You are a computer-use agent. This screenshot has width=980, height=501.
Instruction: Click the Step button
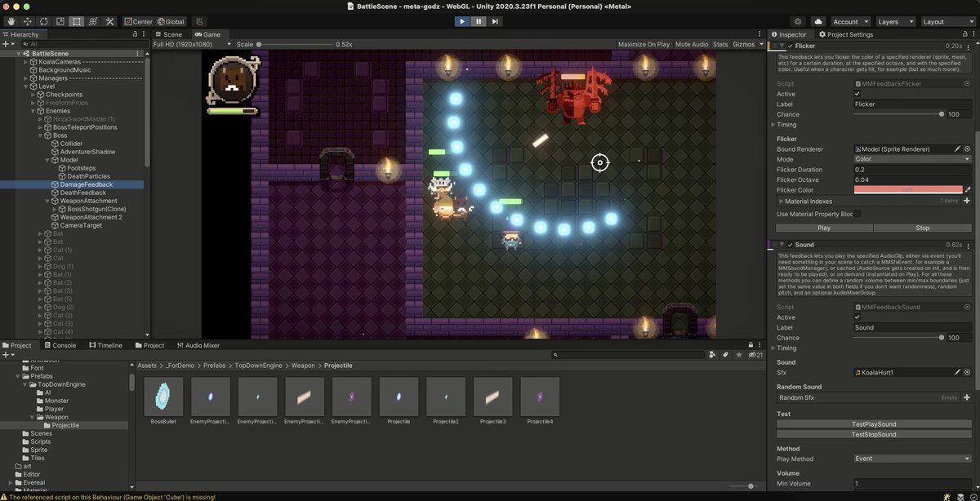[x=495, y=21]
